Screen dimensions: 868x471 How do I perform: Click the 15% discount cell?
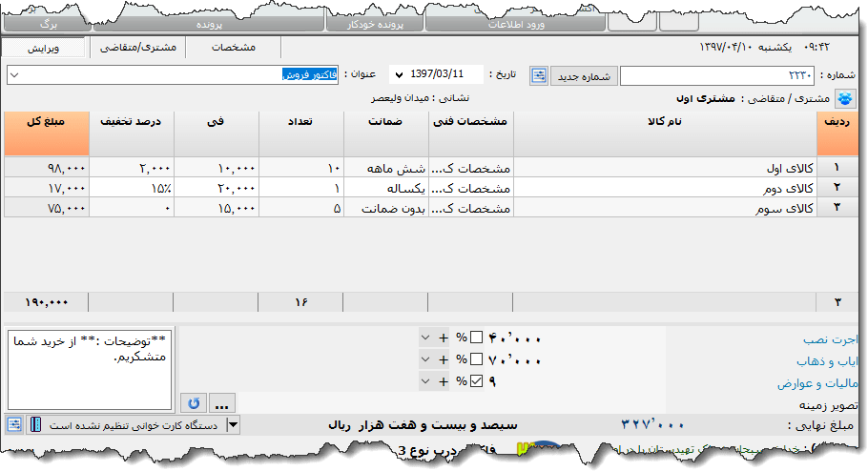click(x=132, y=188)
